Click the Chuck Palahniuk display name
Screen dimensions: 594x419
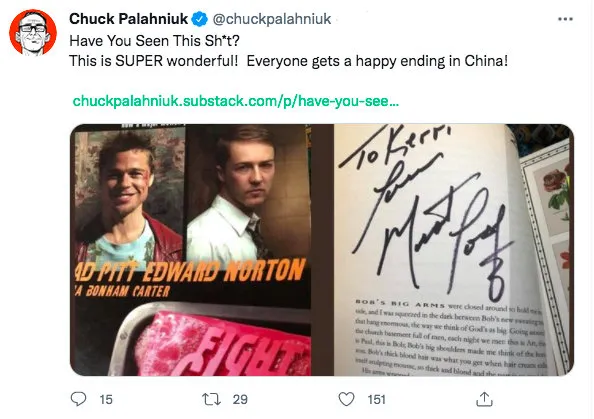tap(128, 19)
